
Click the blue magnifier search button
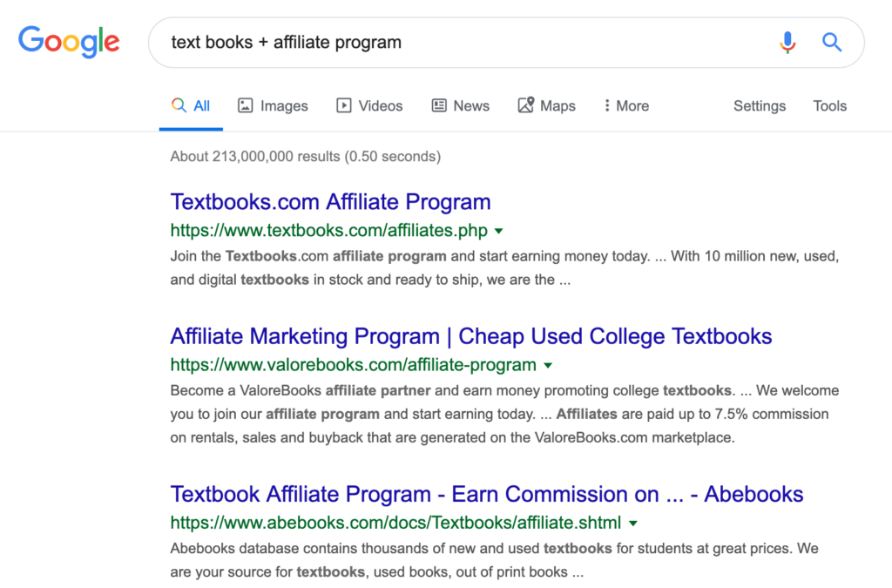[832, 42]
